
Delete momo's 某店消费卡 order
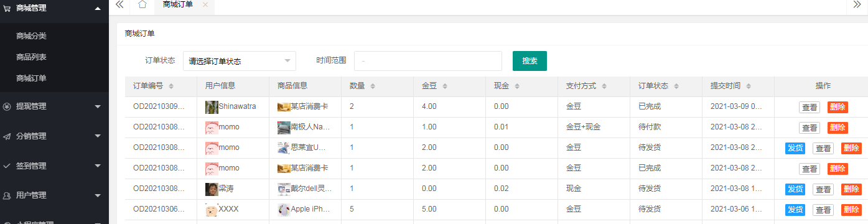[838, 169]
